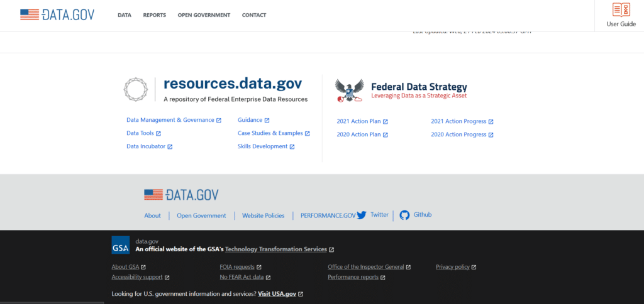Click external-link icon beside Skills Development
This screenshot has height=304, width=644.
coord(292,147)
